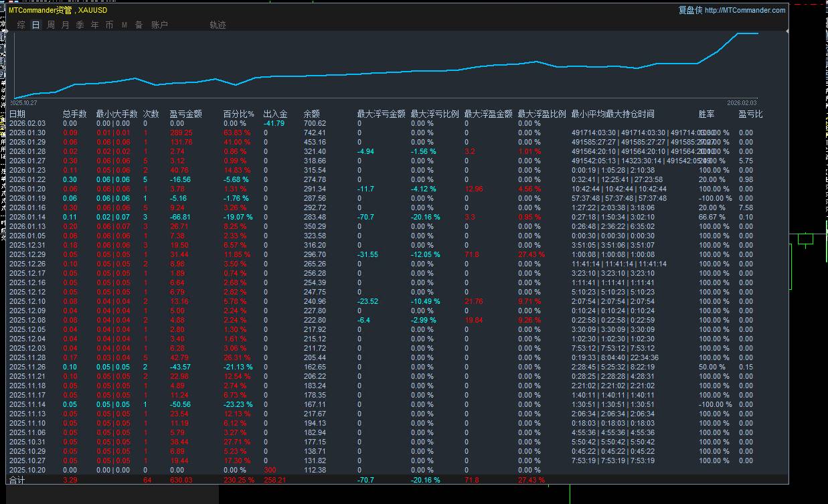The image size is (828, 504).
Task: Select the M view icon
Action: click(124, 24)
